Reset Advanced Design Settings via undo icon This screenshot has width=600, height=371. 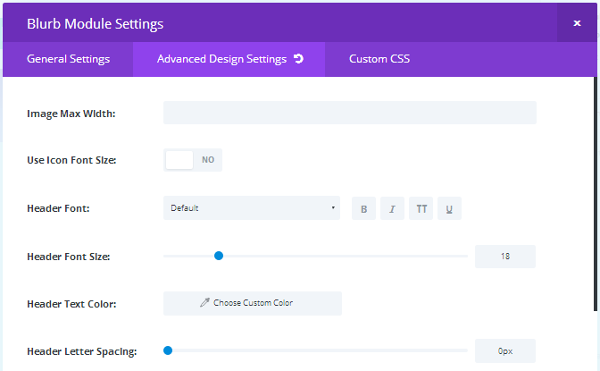(x=298, y=59)
